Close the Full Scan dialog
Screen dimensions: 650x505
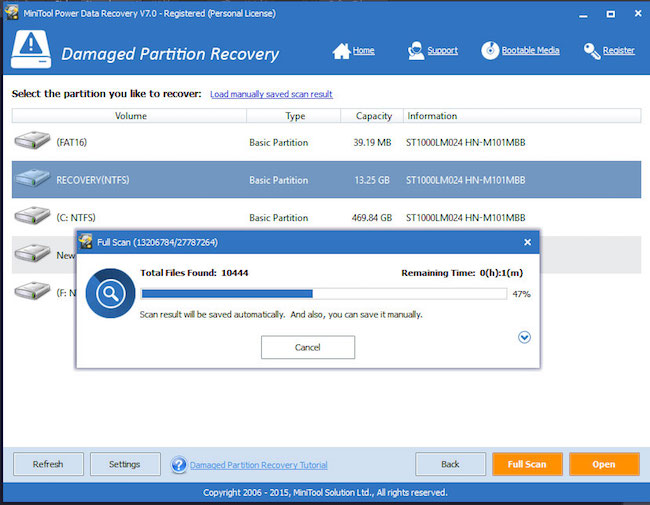pos(527,242)
